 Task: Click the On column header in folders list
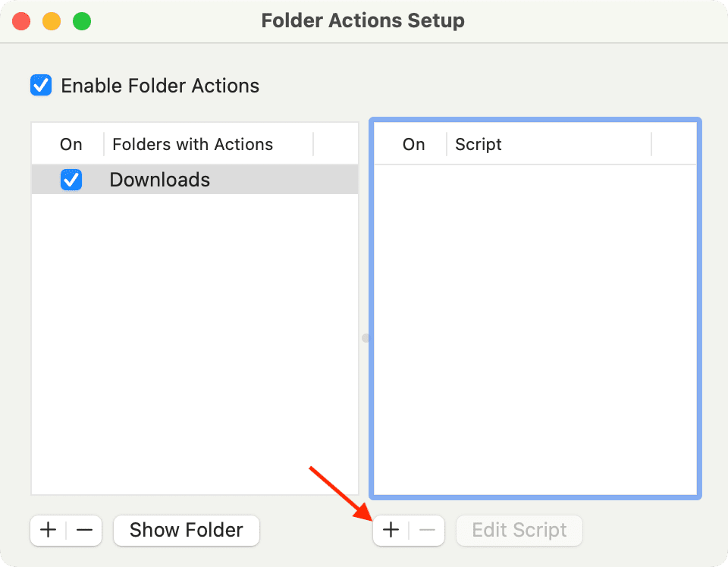(71, 144)
